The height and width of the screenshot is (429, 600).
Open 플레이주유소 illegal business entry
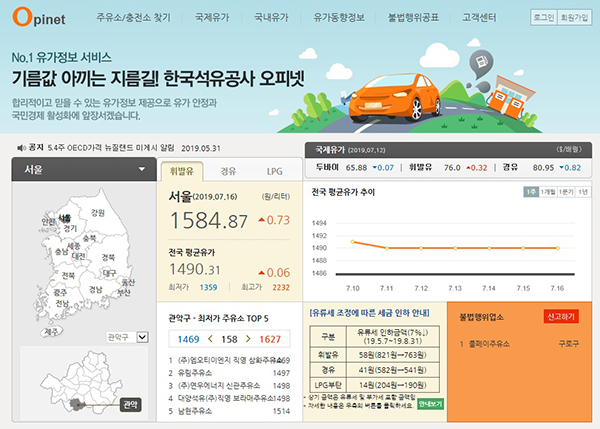(x=519, y=344)
